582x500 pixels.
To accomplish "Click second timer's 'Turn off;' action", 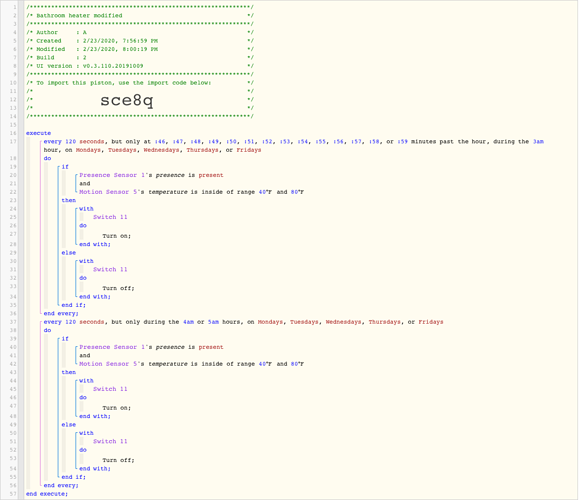I will pos(118,460).
